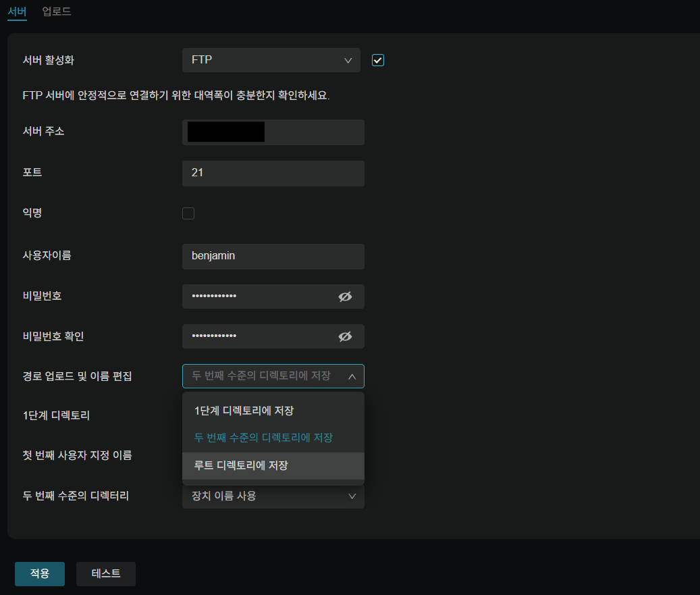The height and width of the screenshot is (595, 700).
Task: Click the 두 번째 수준의 디렉터리 label
Action: coord(76,496)
